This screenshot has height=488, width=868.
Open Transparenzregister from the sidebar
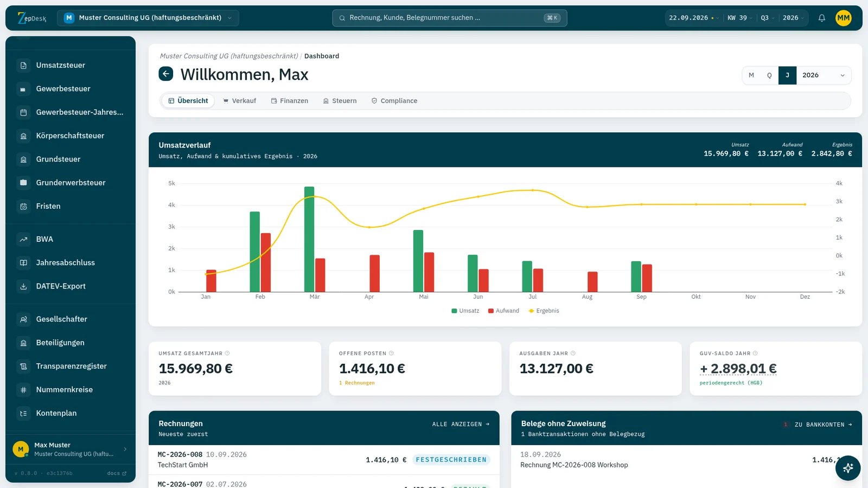coord(71,367)
